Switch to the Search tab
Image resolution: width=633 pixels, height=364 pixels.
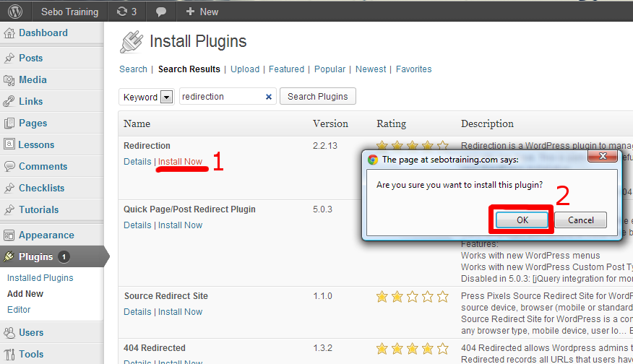click(133, 69)
